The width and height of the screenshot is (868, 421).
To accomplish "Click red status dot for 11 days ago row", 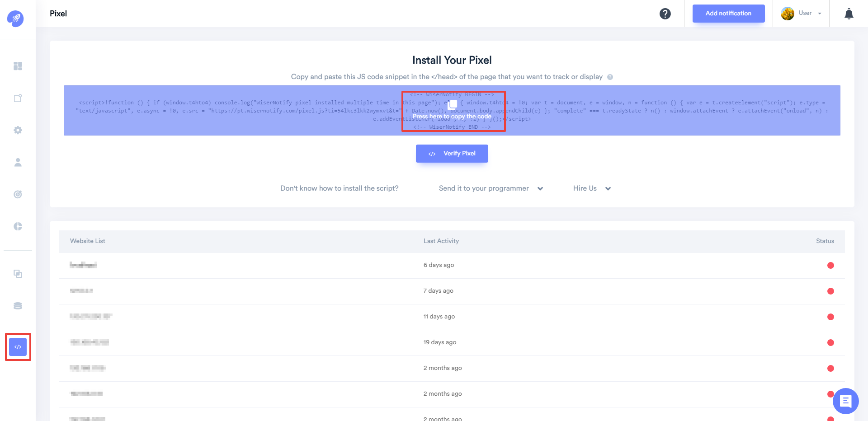I will [830, 317].
